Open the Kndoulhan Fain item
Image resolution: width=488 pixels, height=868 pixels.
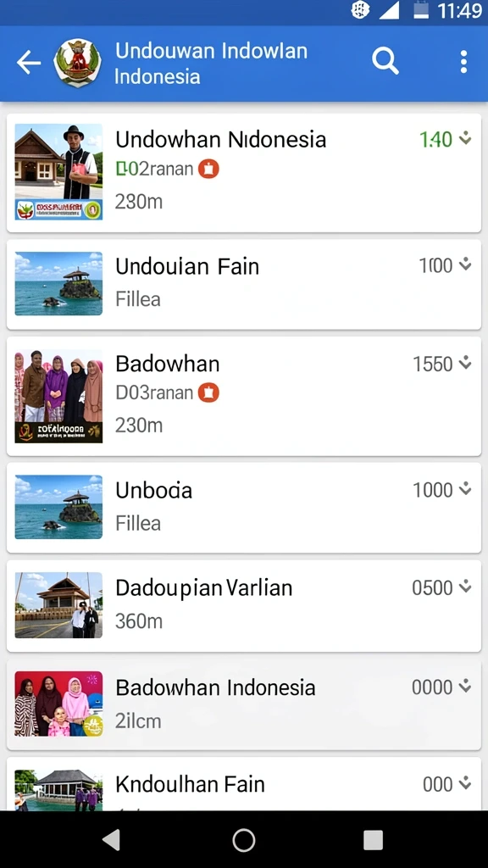pos(243,784)
